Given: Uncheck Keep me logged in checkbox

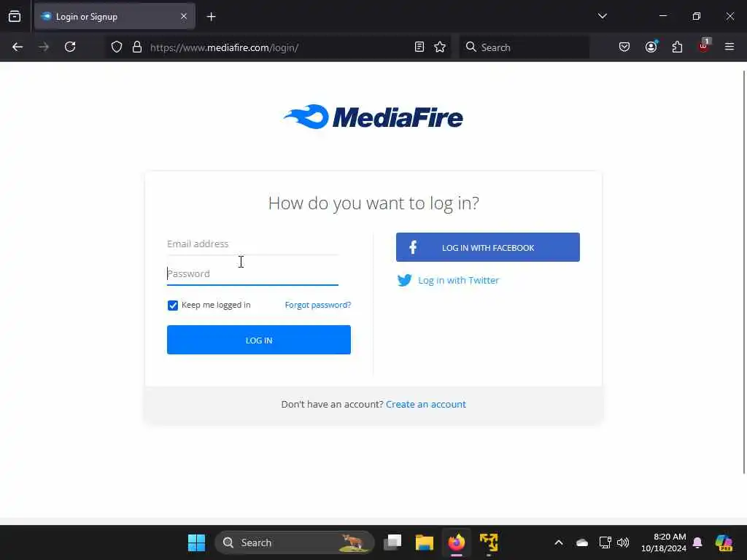Looking at the screenshot, I should coord(172,306).
